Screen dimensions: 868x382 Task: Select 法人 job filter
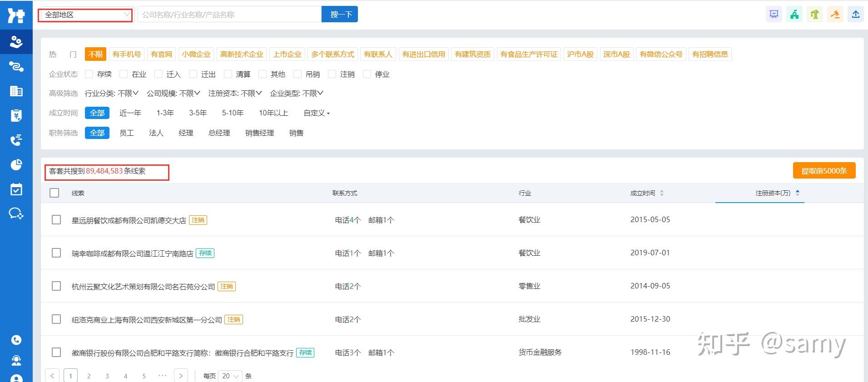pos(156,133)
